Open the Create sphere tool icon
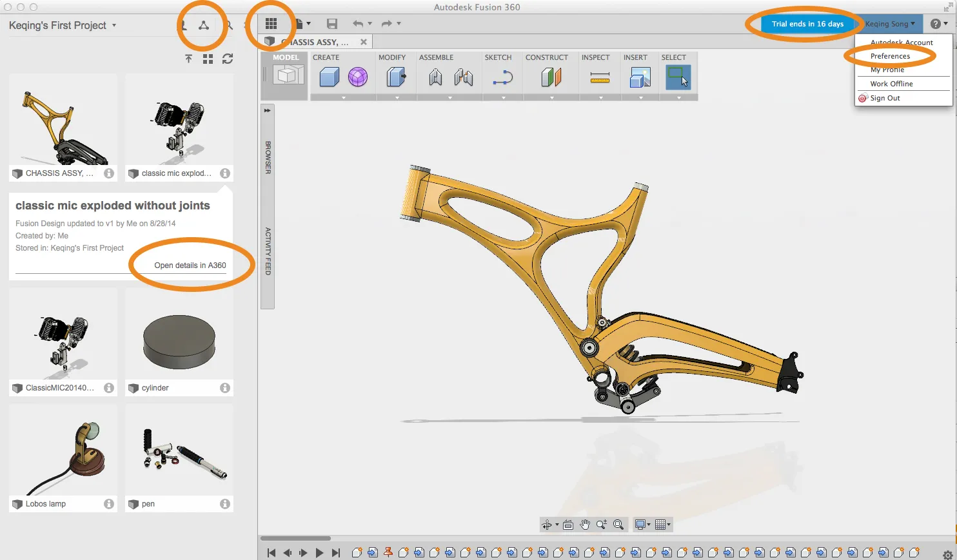This screenshot has width=957, height=560. pyautogui.click(x=359, y=77)
